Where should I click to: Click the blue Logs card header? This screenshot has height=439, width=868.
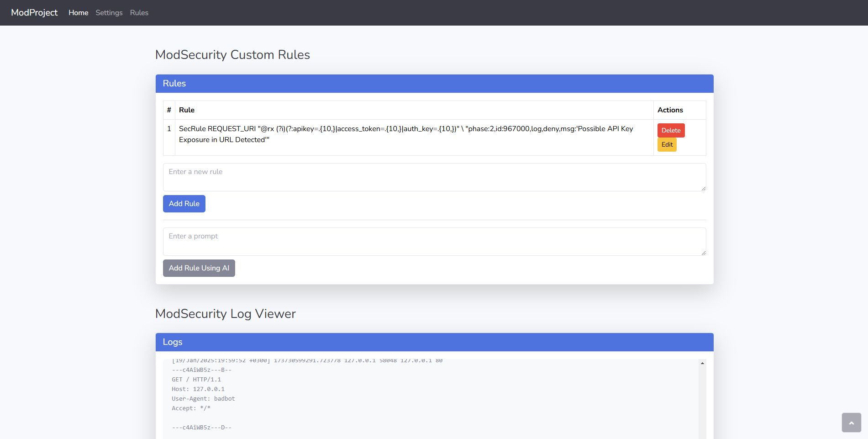[x=434, y=342]
